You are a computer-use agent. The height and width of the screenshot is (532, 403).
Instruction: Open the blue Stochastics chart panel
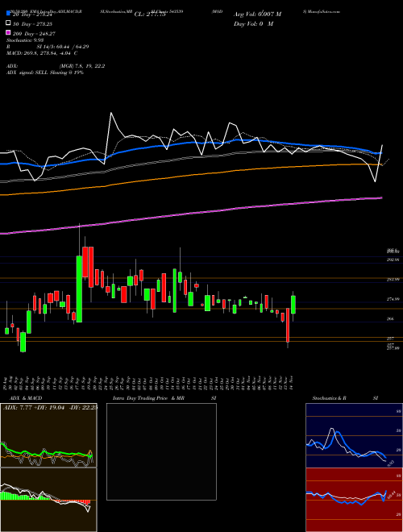tap(354, 435)
